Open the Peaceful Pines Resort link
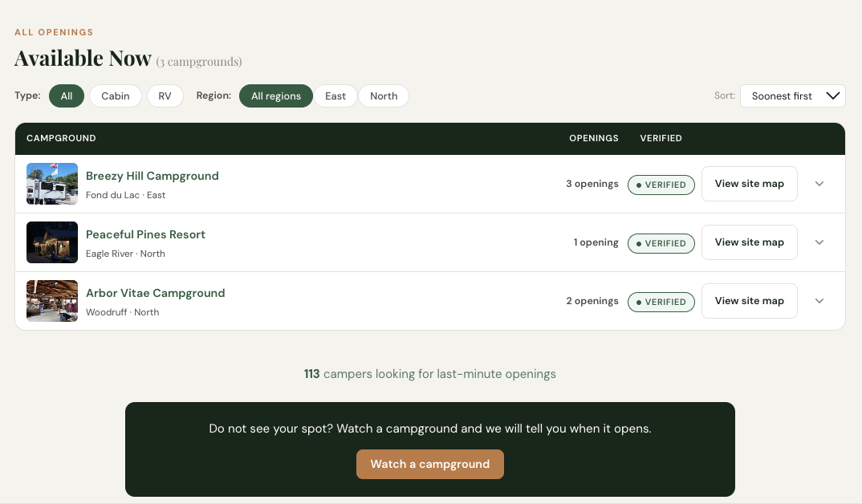 point(146,234)
